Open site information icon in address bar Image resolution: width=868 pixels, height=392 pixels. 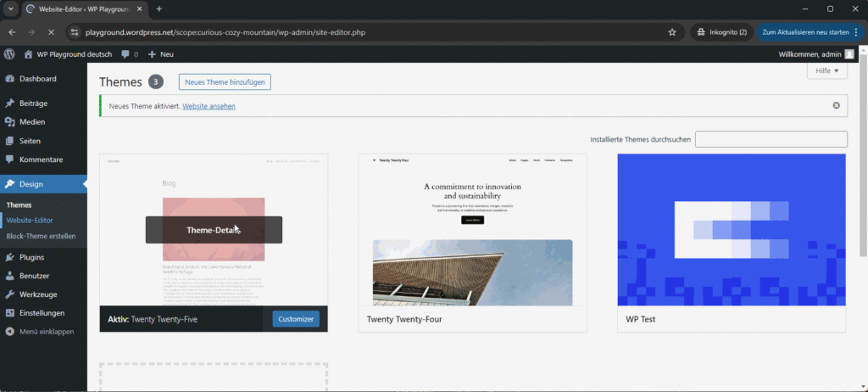(75, 32)
